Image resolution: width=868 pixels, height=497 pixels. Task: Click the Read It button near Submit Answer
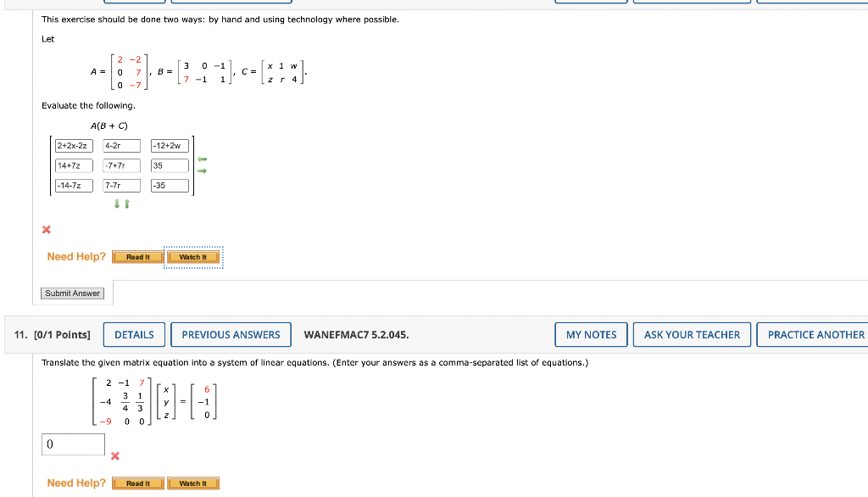tap(137, 254)
